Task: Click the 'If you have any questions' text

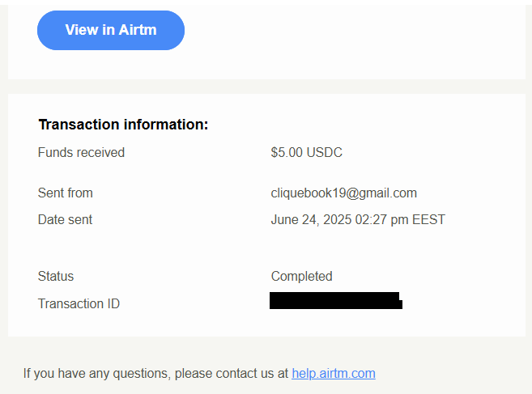Action: (97, 373)
